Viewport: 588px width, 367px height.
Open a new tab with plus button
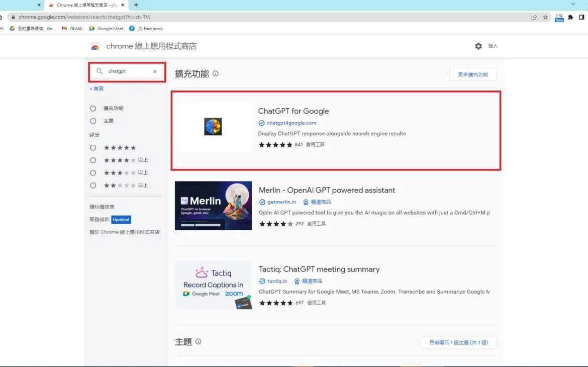(x=136, y=5)
